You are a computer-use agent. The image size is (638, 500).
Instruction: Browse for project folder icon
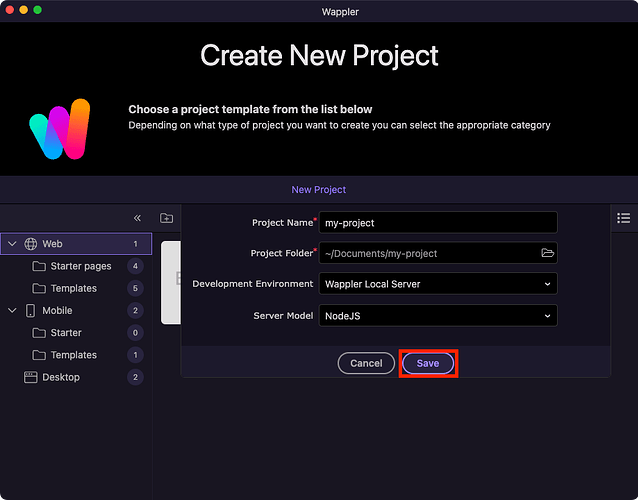tap(547, 253)
